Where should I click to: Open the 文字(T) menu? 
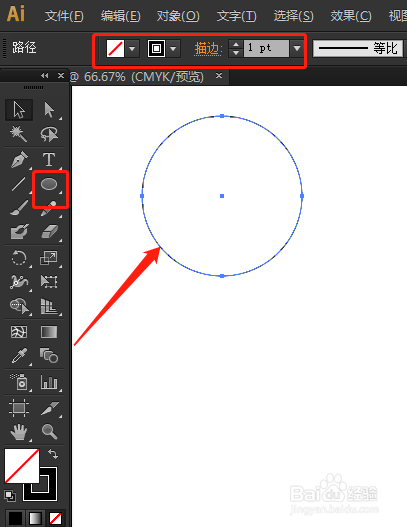tap(236, 16)
